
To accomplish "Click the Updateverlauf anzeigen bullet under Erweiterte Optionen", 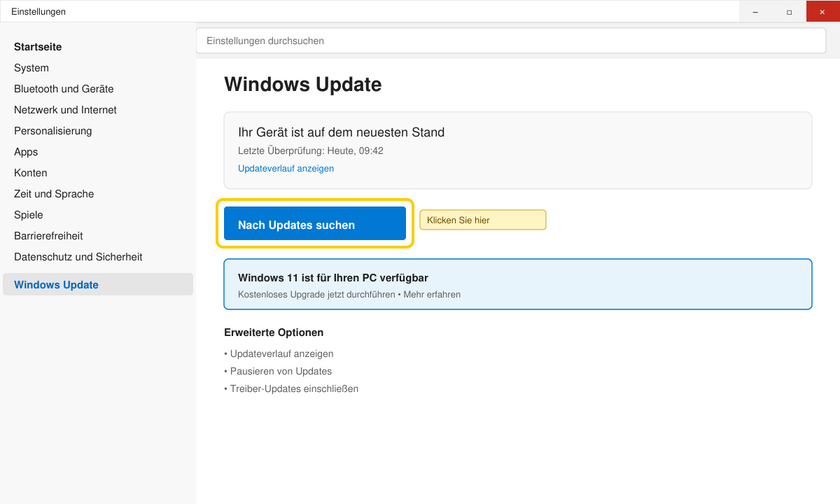I will [x=279, y=353].
